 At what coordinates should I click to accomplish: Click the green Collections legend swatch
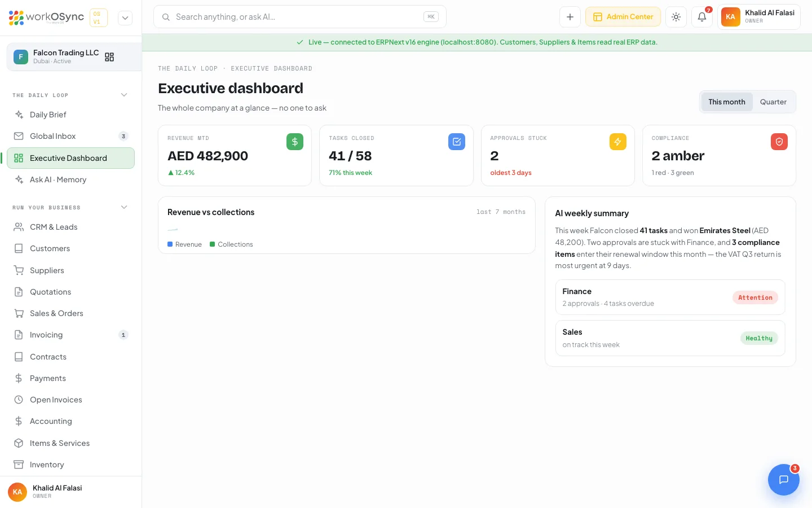213,244
